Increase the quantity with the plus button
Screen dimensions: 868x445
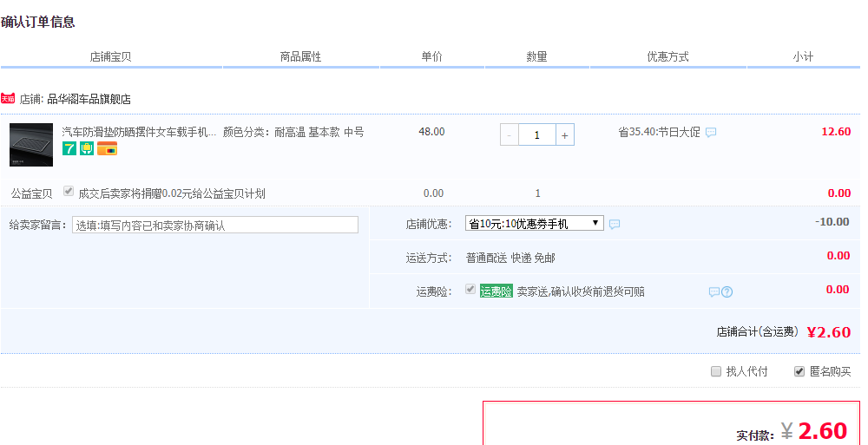point(565,135)
